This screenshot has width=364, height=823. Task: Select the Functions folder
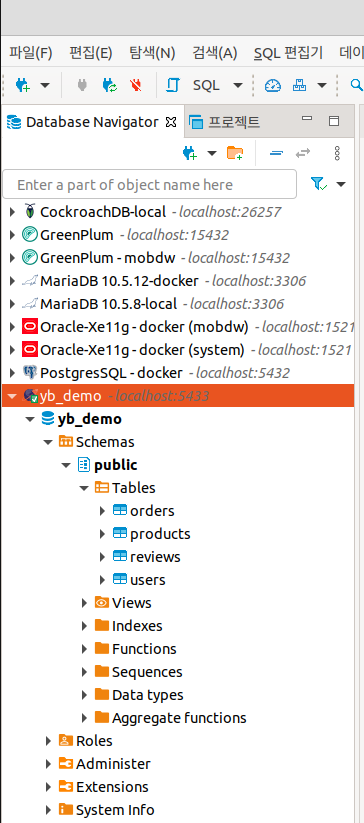[x=144, y=649]
